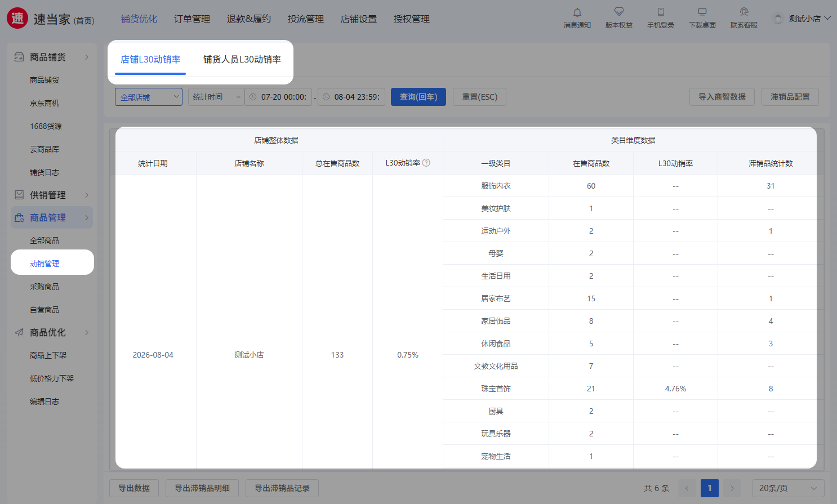This screenshot has height=504, width=837.
Task: Open 滞销品配置 button
Action: [790, 97]
